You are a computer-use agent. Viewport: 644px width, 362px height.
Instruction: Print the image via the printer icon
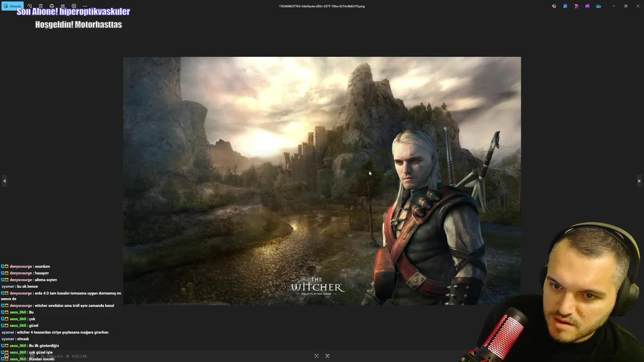point(52,6)
